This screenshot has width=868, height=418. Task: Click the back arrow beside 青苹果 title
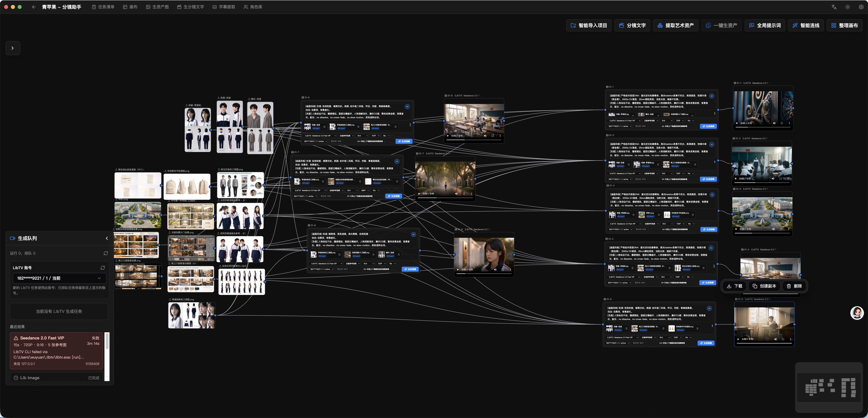[34, 7]
